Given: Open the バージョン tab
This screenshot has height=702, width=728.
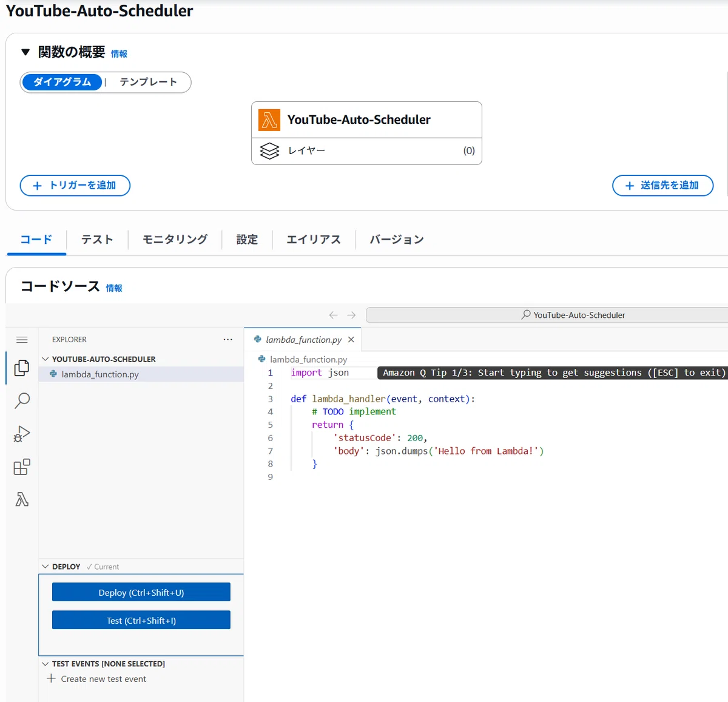Looking at the screenshot, I should click(397, 240).
